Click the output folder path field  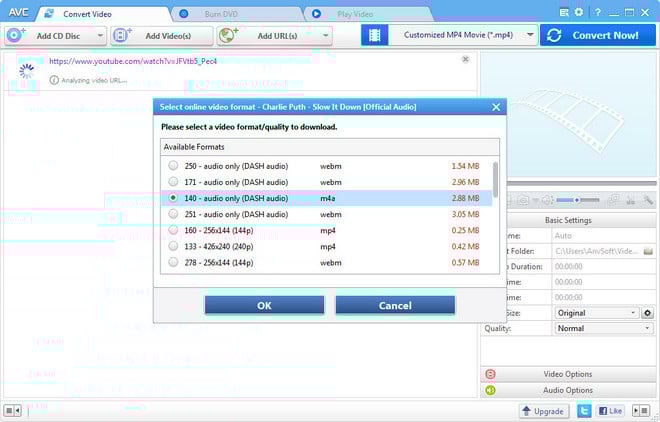point(596,251)
